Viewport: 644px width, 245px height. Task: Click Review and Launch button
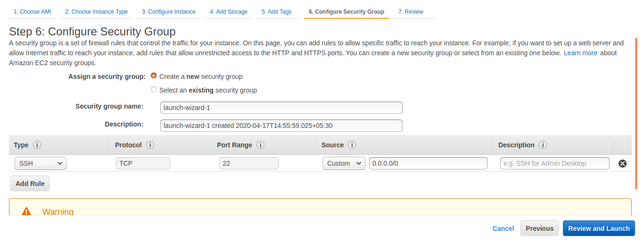click(x=599, y=228)
